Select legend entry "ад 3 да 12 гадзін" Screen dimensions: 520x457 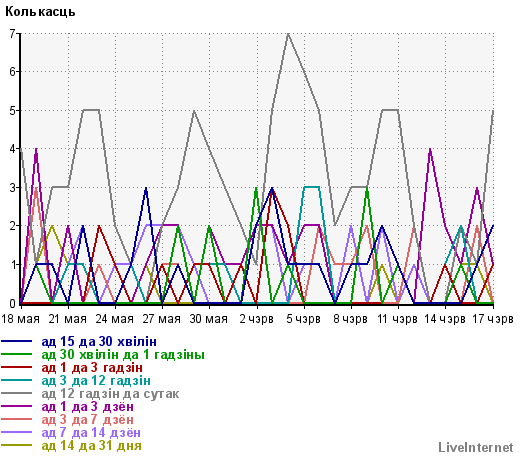(x=96, y=381)
